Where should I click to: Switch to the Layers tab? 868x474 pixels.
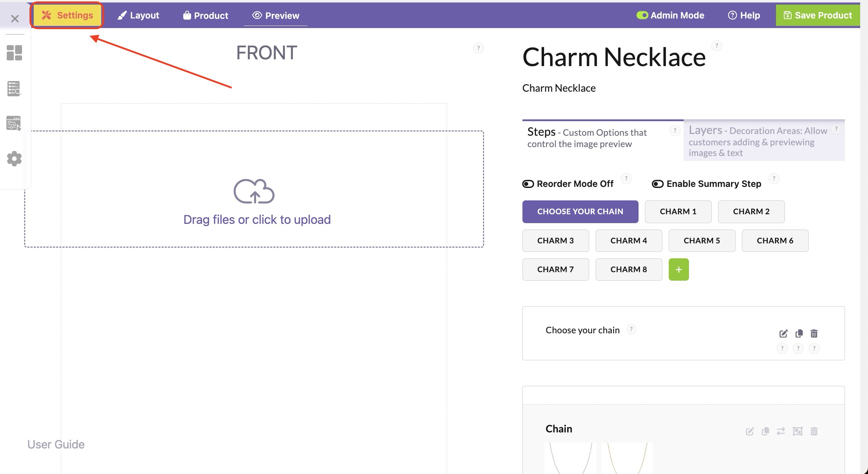click(x=764, y=141)
